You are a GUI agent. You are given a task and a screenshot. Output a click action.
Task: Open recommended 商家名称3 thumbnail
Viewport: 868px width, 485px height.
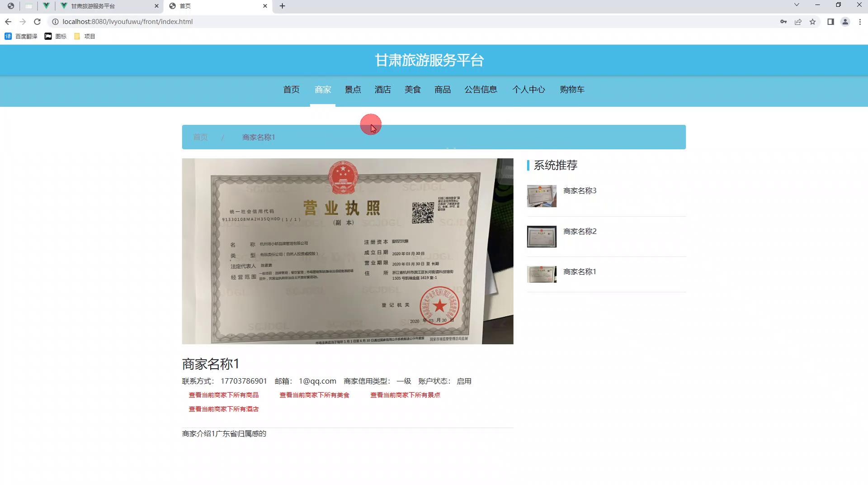click(x=542, y=196)
